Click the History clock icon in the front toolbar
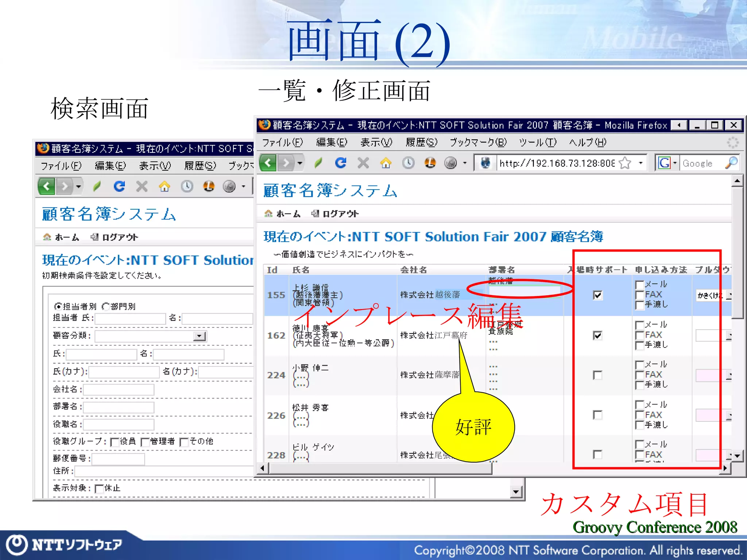The height and width of the screenshot is (560, 747). [x=408, y=163]
